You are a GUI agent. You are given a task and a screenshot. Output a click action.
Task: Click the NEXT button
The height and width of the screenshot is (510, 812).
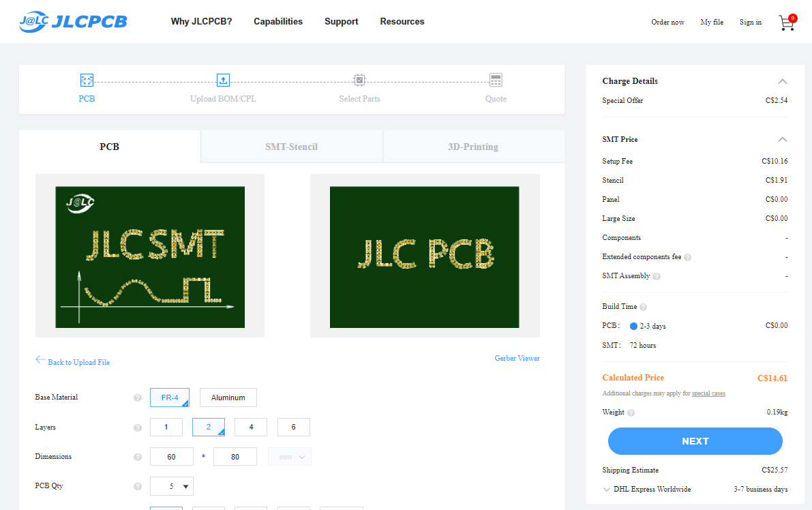pos(695,441)
